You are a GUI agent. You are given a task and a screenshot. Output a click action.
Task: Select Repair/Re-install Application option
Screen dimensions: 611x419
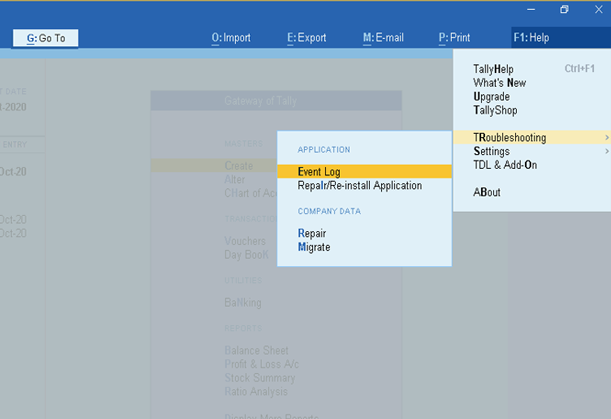point(360,186)
